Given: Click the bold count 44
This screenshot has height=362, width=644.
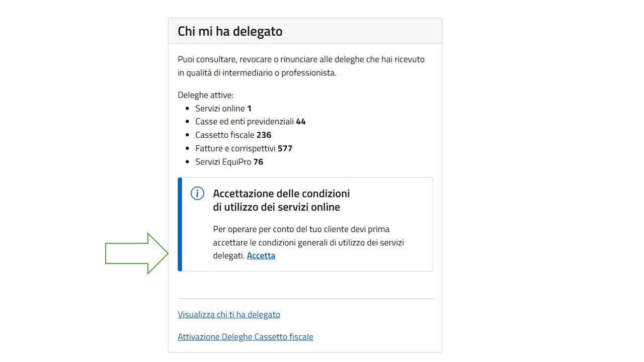Looking at the screenshot, I should click(300, 121).
